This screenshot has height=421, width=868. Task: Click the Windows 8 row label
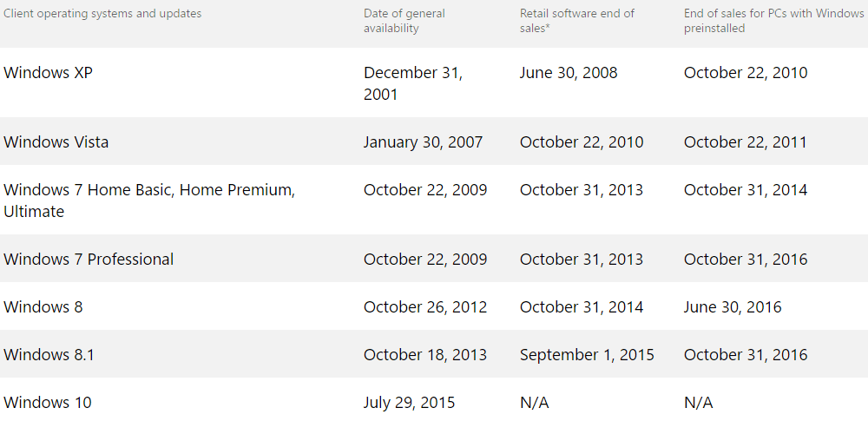[x=43, y=307]
